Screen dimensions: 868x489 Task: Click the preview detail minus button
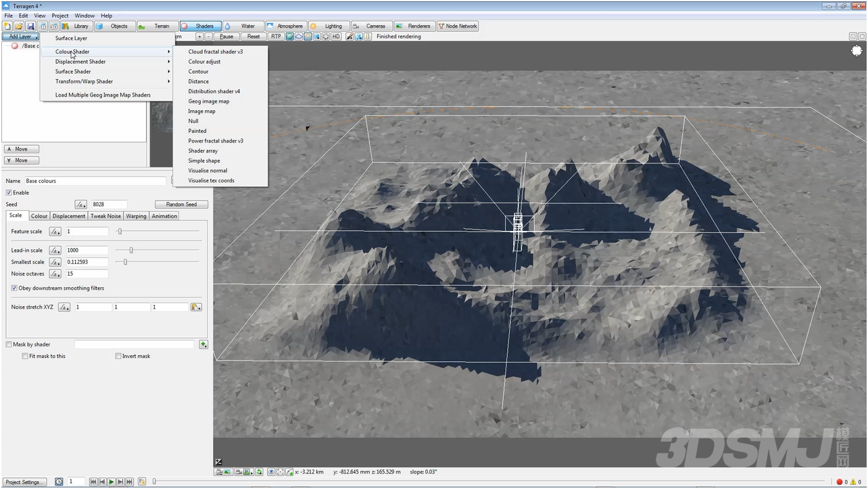208,36
